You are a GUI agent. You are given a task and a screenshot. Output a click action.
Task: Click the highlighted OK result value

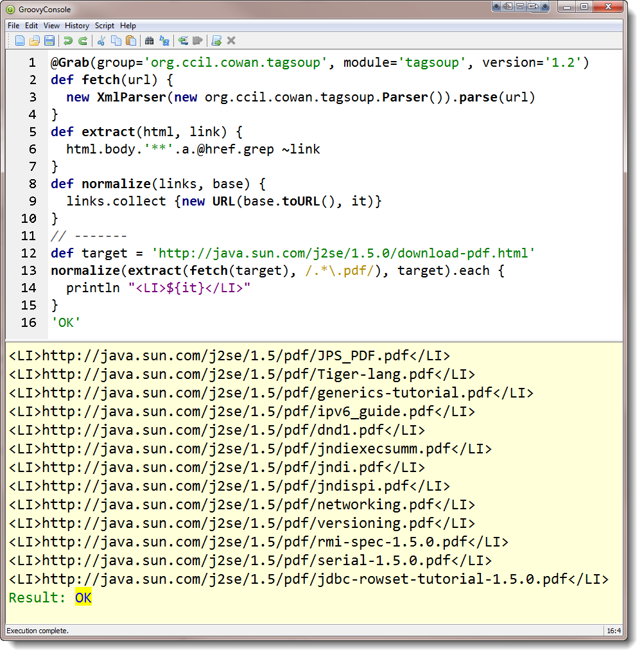point(83,598)
